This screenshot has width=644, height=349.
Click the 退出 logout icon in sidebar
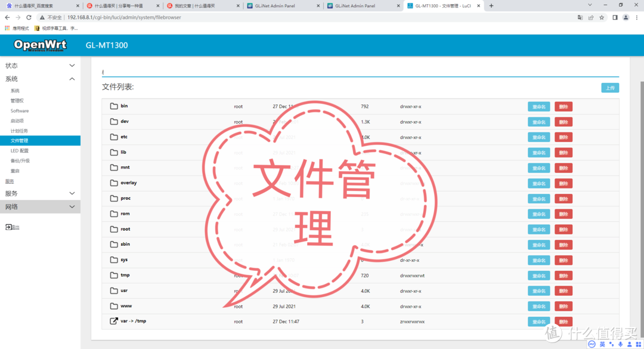[7, 227]
